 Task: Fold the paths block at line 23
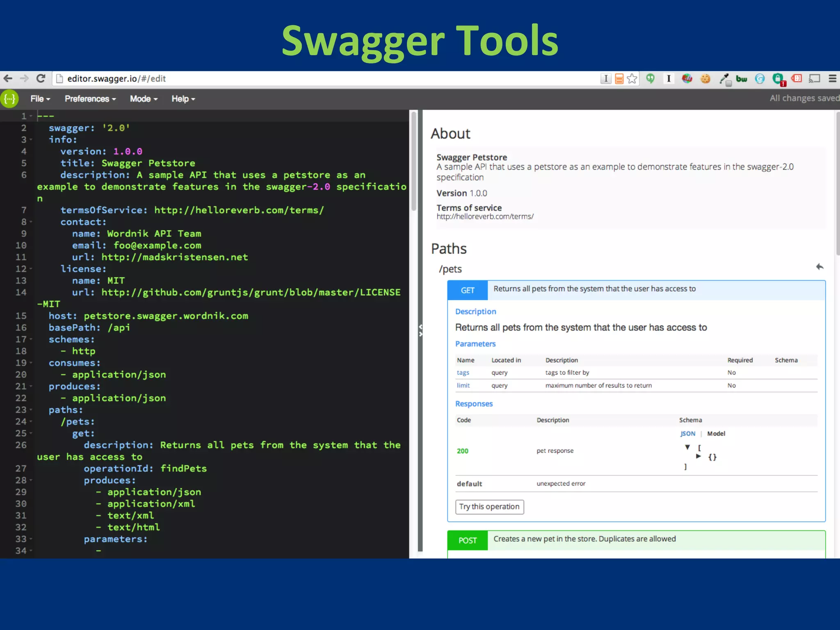click(31, 410)
